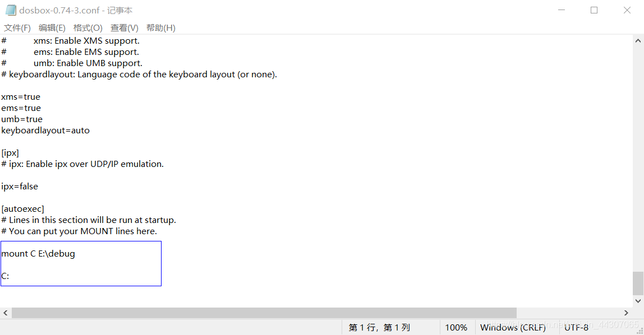
Task: Click comment 'Lines in this section will be run'
Action: point(89,220)
